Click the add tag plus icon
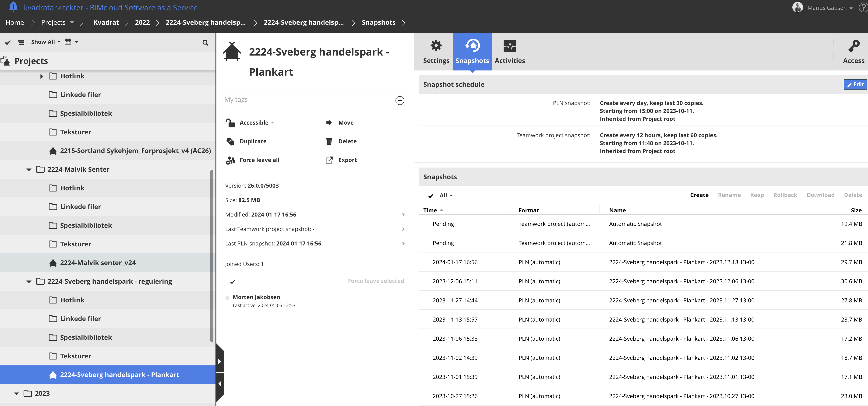Viewport: 868px width, 406px height. [400, 100]
